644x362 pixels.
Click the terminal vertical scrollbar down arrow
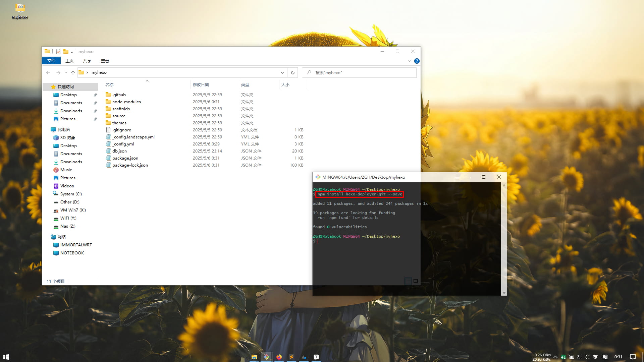coord(504,293)
